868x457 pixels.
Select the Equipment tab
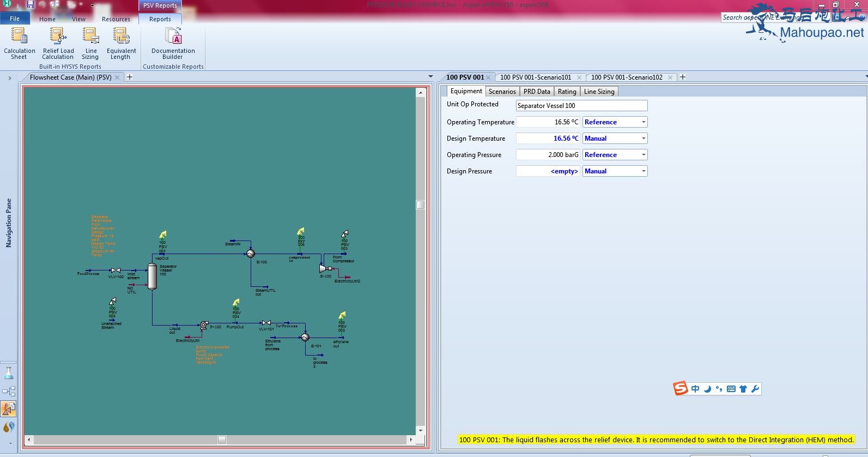coord(466,91)
